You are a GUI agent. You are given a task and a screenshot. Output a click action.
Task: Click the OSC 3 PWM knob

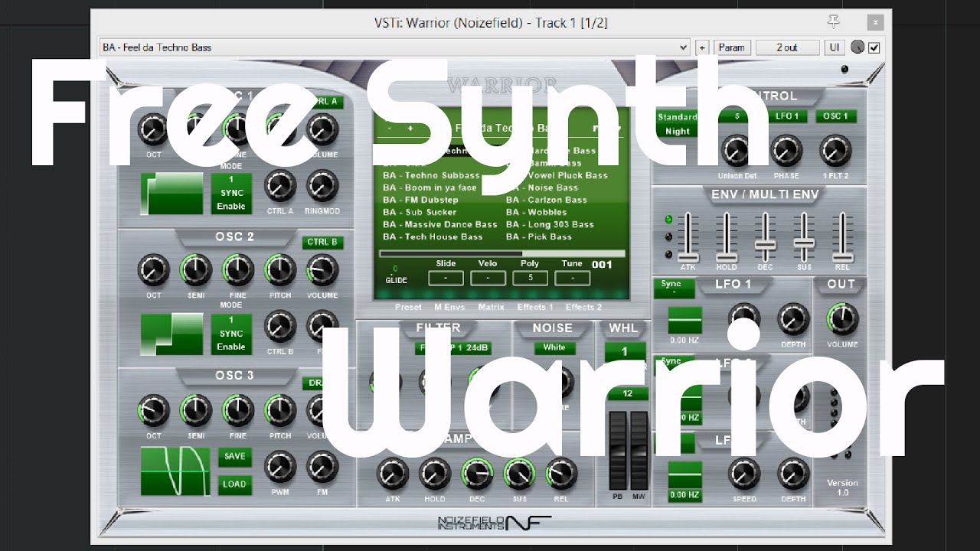pos(280,468)
